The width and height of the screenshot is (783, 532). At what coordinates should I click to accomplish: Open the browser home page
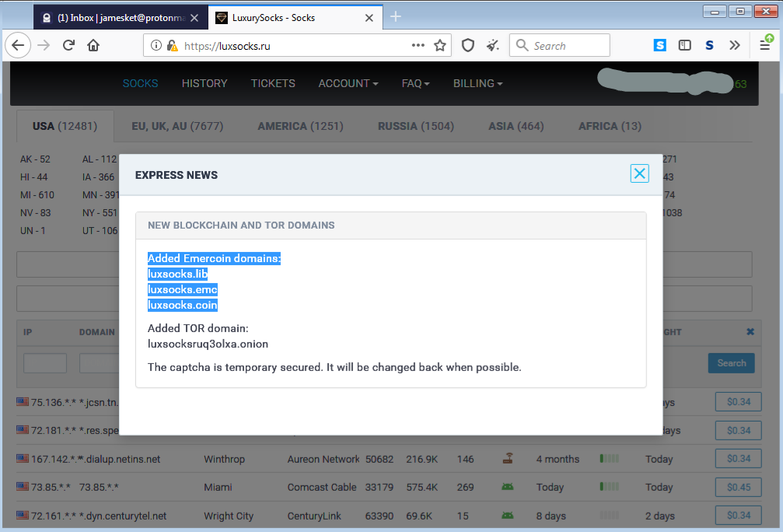93,45
